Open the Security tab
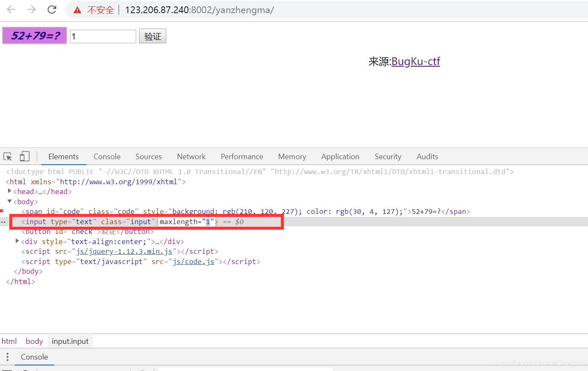The height and width of the screenshot is (371, 588). tap(388, 157)
